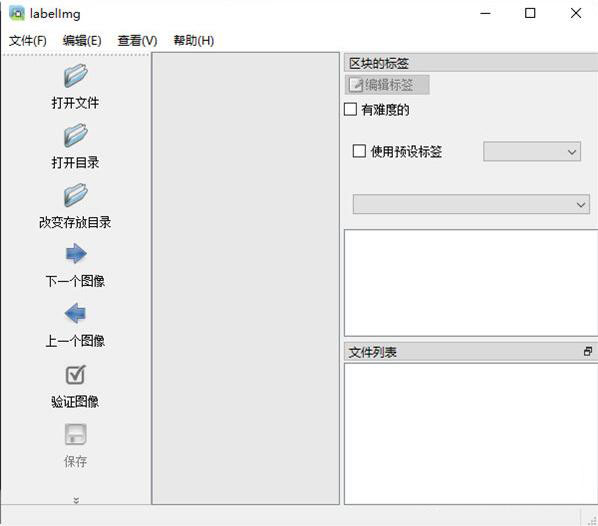This screenshot has height=526, width=598.
Task: Minimize the labelImg window
Action: coord(485,13)
